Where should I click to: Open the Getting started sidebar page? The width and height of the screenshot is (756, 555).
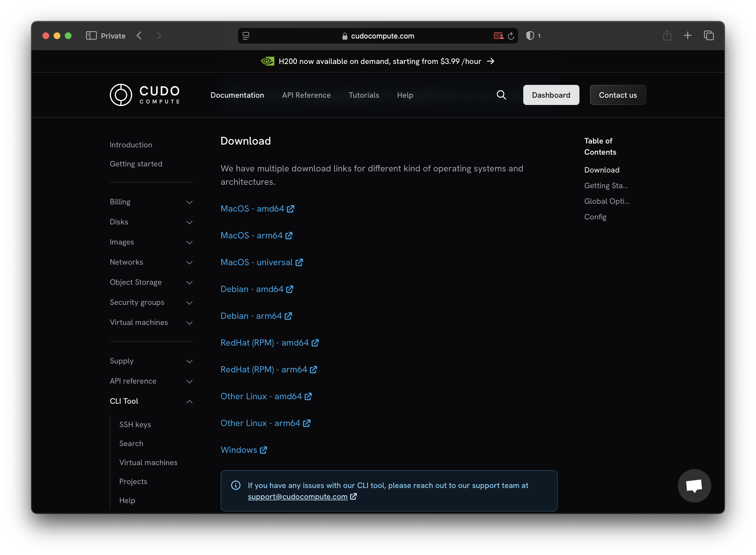click(x=136, y=164)
